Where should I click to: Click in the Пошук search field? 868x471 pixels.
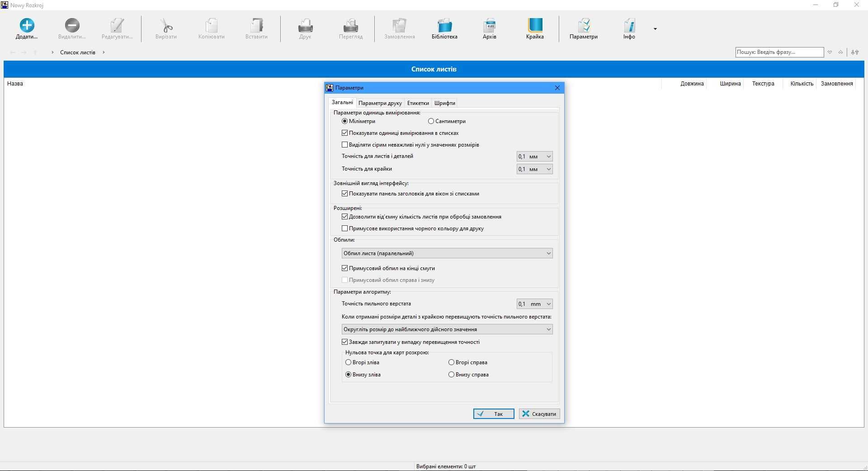[779, 52]
